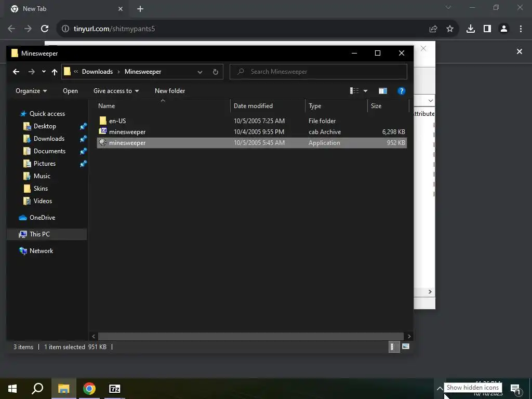
Task: Bookmark this tab star icon
Action: click(450, 29)
